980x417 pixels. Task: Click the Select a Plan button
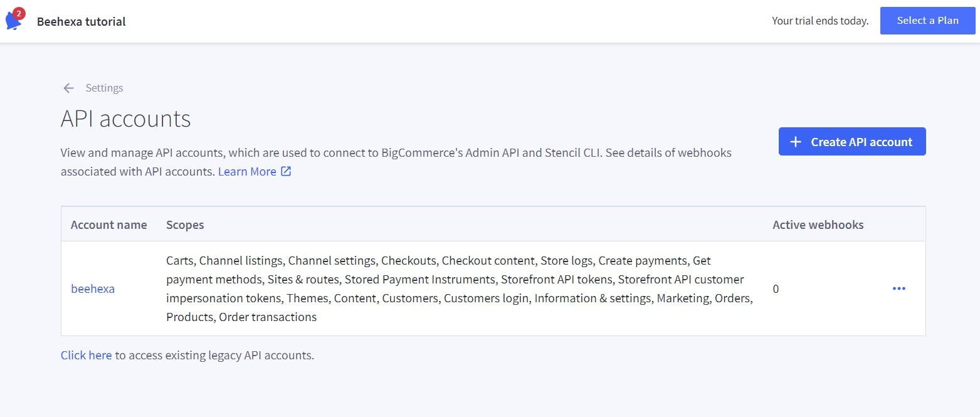click(927, 20)
